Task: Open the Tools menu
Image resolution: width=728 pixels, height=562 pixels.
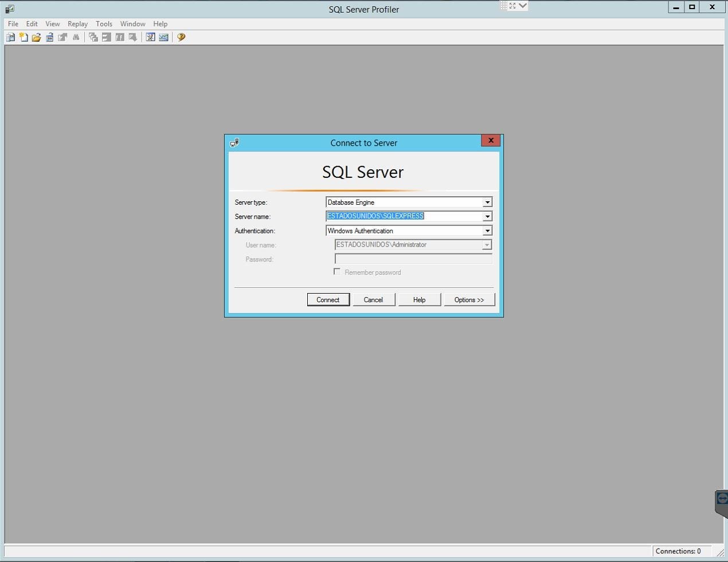Action: 104,24
